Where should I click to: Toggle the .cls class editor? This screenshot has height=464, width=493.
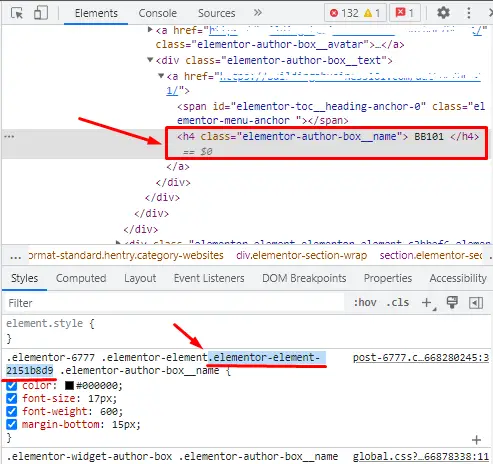(x=397, y=303)
